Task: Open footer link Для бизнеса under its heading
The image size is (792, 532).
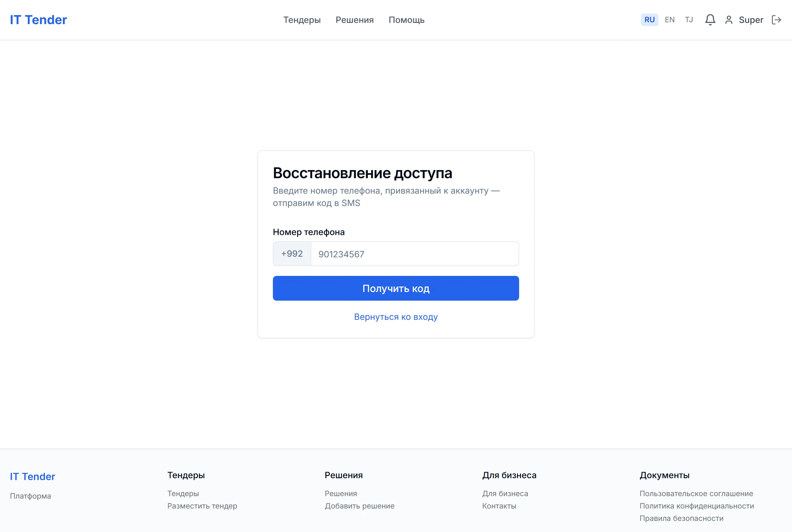Action: [x=505, y=493]
